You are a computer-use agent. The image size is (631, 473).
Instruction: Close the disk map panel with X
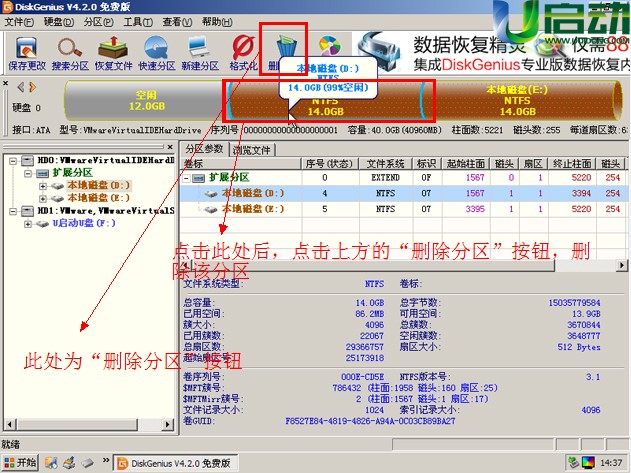point(5,83)
